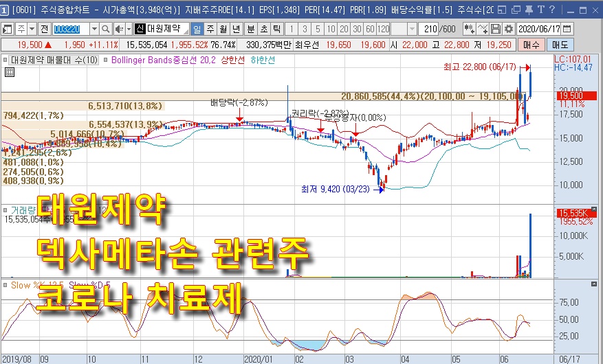The image size is (603, 364).
Task: Click the data table grid icon on chart
Action: pyautogui.click(x=9, y=72)
